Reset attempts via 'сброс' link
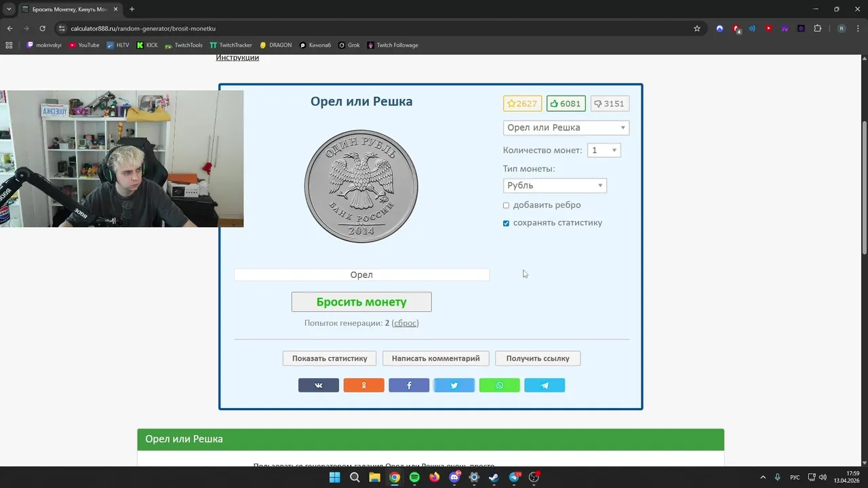 pyautogui.click(x=406, y=323)
